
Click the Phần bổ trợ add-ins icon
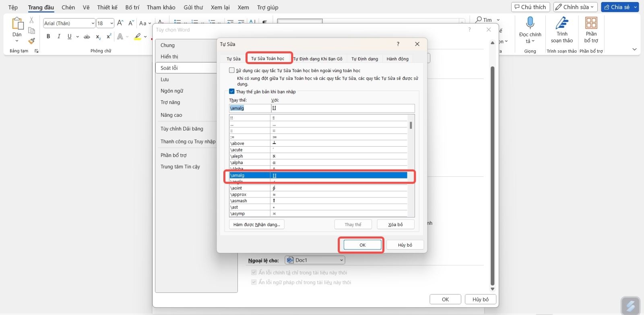[x=591, y=23]
